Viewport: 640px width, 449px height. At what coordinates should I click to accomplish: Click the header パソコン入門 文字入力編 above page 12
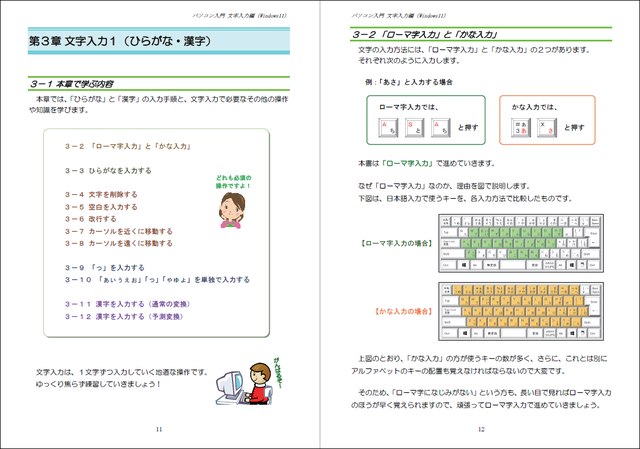399,16
